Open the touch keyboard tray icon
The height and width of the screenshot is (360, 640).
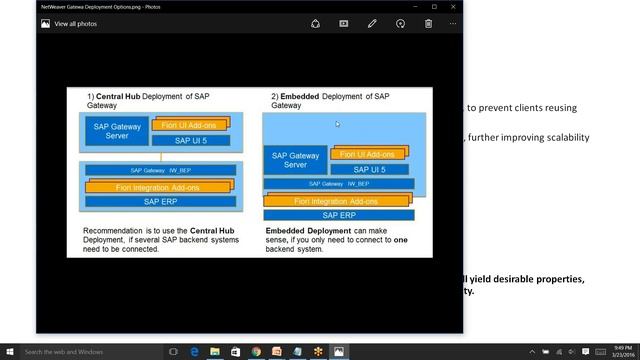coord(600,352)
